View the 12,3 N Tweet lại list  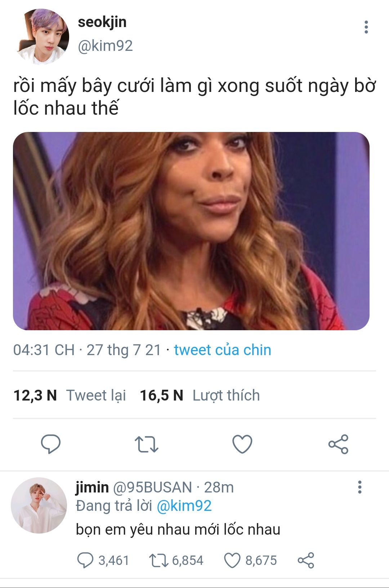70,395
